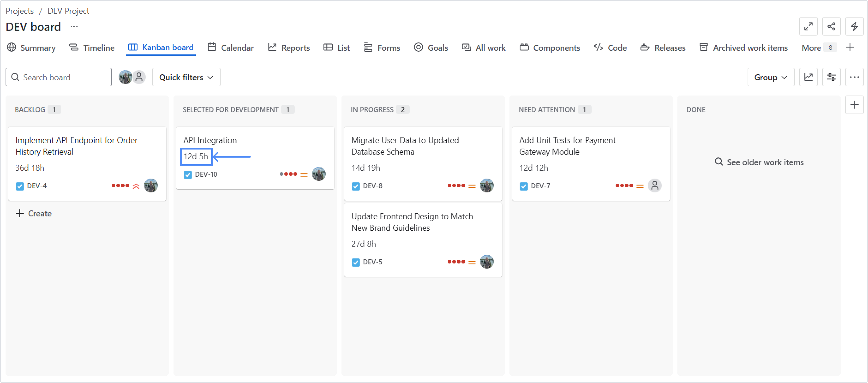
Task: Click the DEV-10 task type checkbox icon
Action: pos(188,174)
